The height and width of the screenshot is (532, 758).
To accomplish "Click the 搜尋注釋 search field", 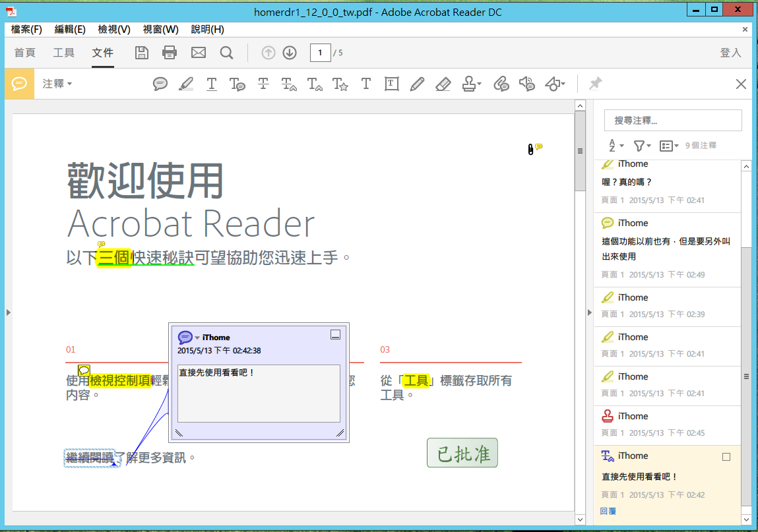I will point(672,120).
